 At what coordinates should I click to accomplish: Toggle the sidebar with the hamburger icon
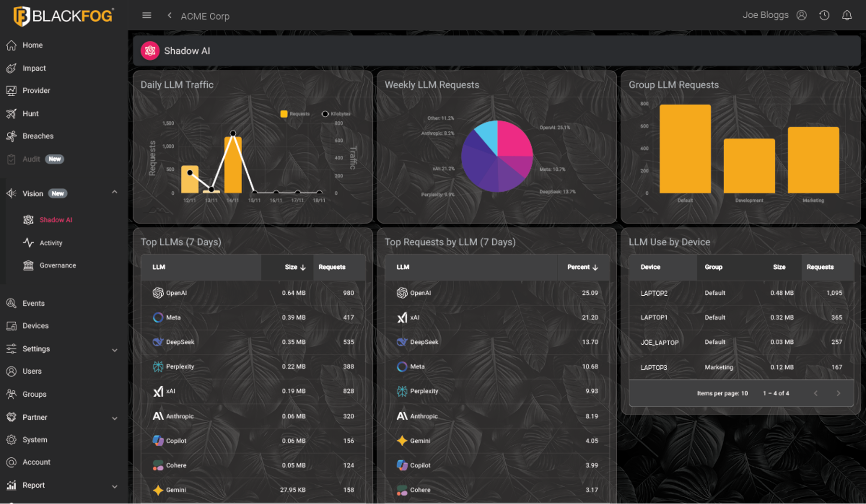coord(146,15)
